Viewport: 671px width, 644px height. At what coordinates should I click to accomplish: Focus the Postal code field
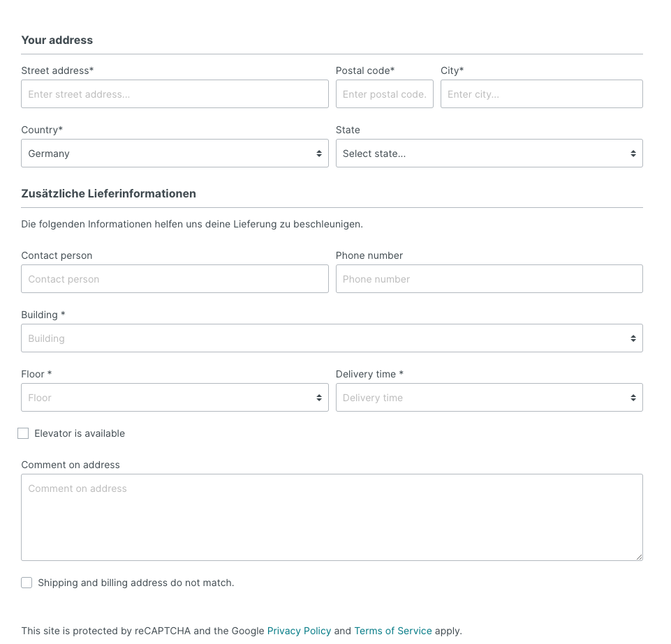[x=384, y=93]
